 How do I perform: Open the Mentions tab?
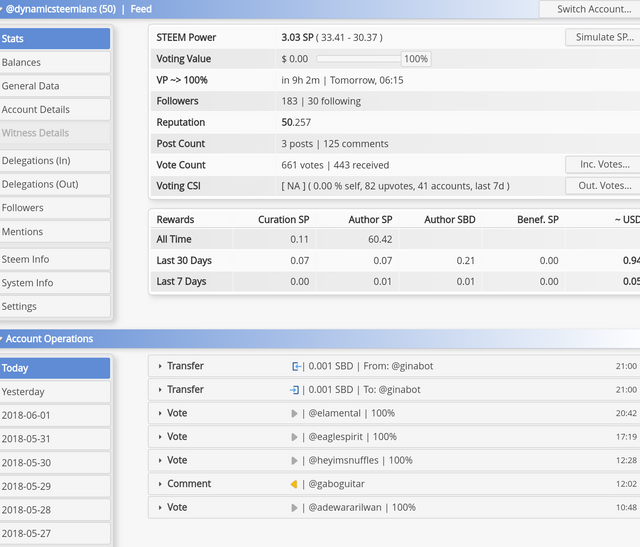point(55,231)
